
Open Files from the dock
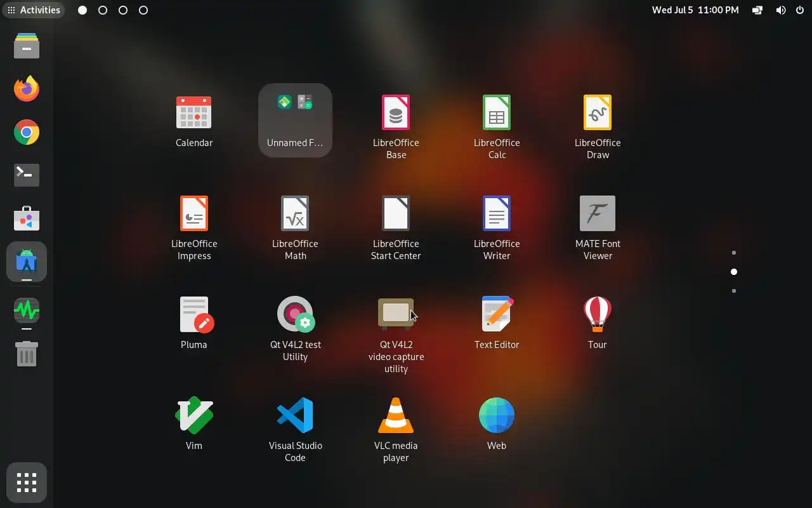click(27, 46)
